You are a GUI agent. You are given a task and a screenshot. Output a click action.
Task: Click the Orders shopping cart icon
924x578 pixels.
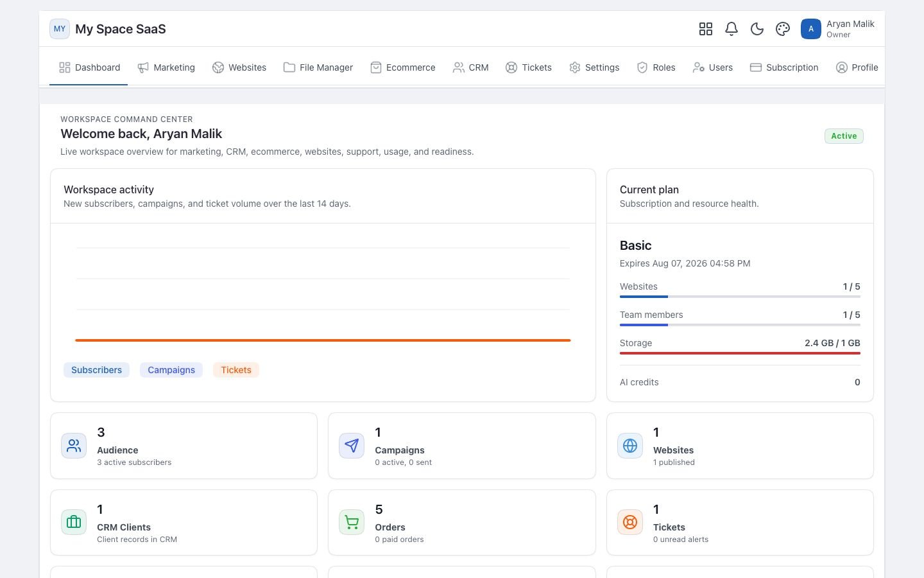tap(352, 522)
